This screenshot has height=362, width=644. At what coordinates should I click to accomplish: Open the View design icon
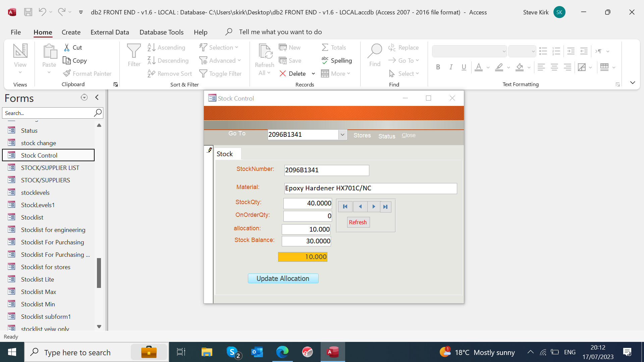20,51
